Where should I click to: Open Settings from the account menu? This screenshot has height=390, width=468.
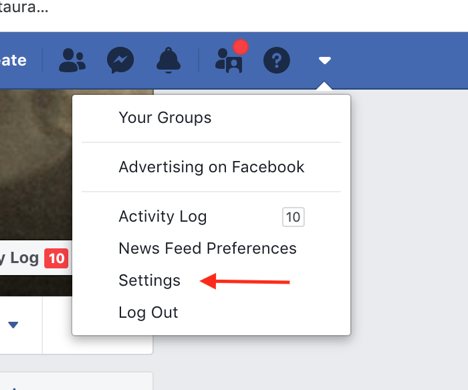click(x=149, y=281)
